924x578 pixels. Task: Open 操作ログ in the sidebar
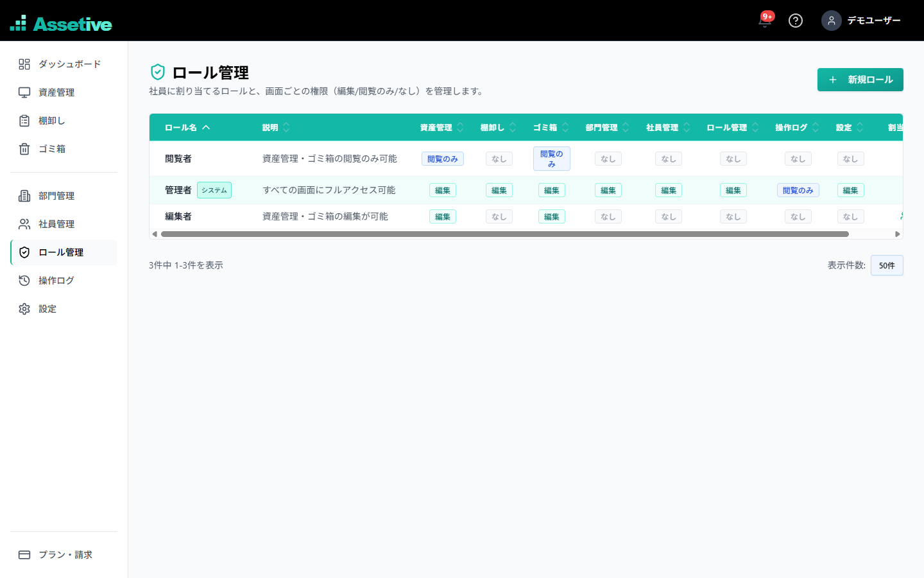pos(64,281)
